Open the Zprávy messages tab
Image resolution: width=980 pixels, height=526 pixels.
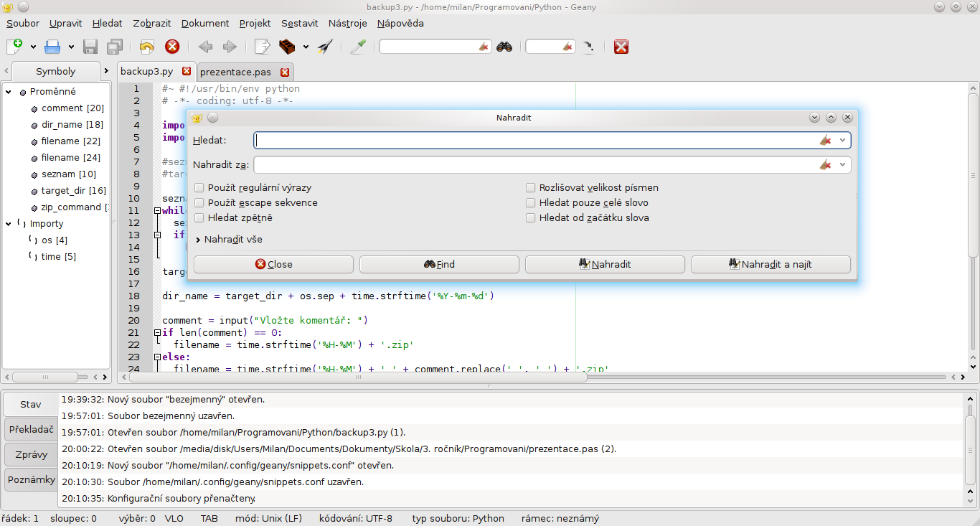coord(31,455)
